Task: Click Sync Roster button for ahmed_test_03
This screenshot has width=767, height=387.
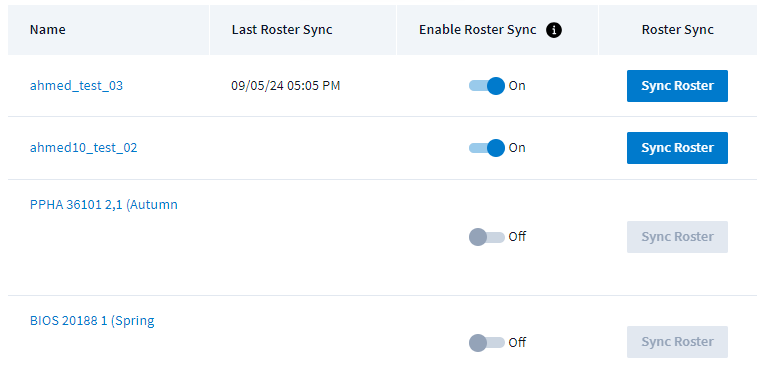Action: (x=677, y=86)
